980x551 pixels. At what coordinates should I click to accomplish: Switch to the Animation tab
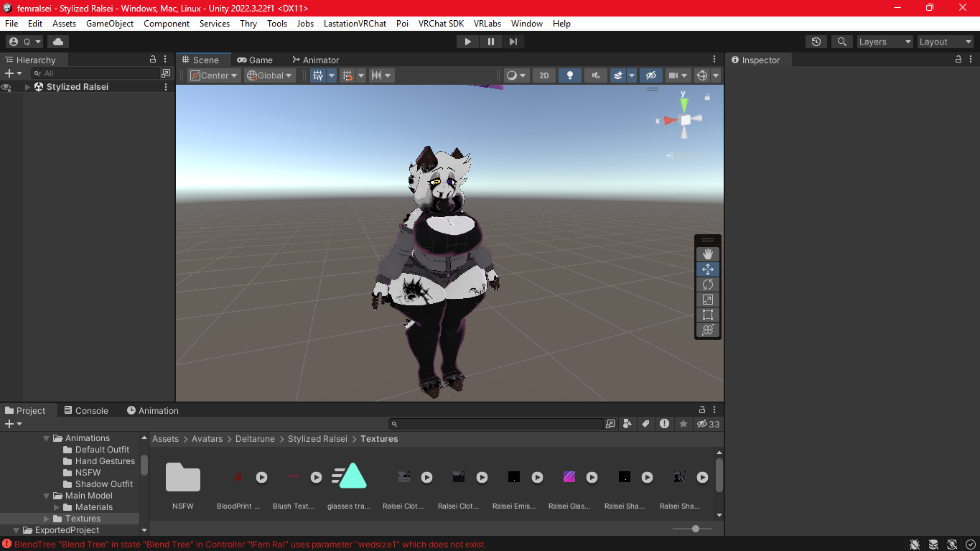153,411
